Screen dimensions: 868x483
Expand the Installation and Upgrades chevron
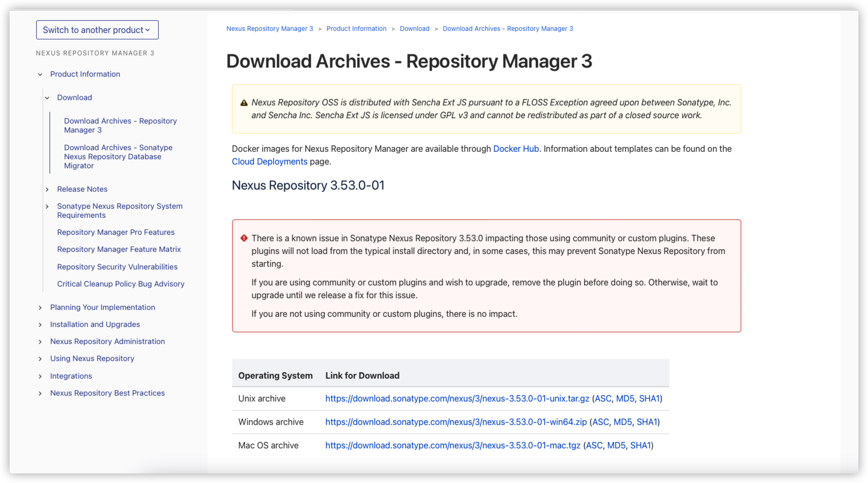point(40,325)
